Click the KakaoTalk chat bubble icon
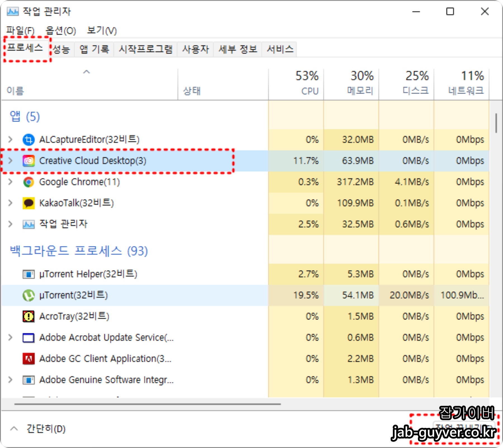The image size is (503, 448). 29,203
